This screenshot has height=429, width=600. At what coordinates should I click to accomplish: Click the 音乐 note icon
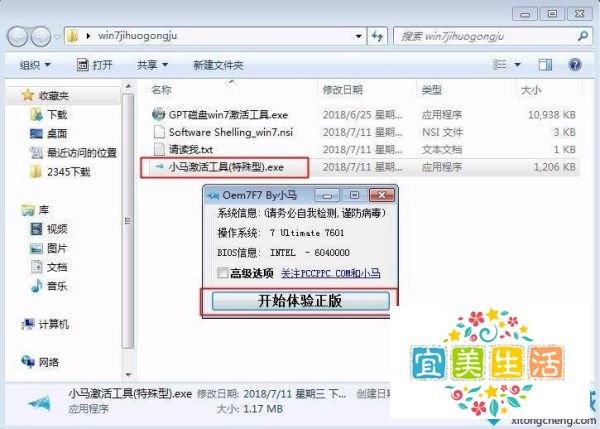coord(36,285)
